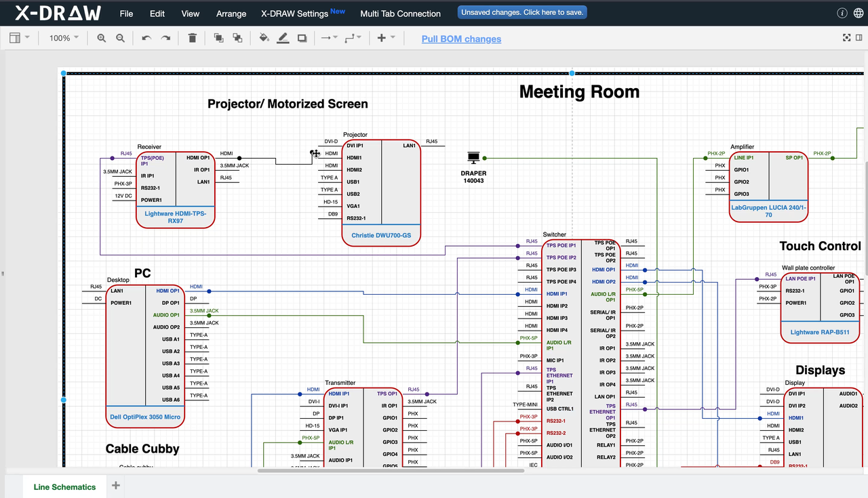Open the Edit menu

tap(157, 14)
